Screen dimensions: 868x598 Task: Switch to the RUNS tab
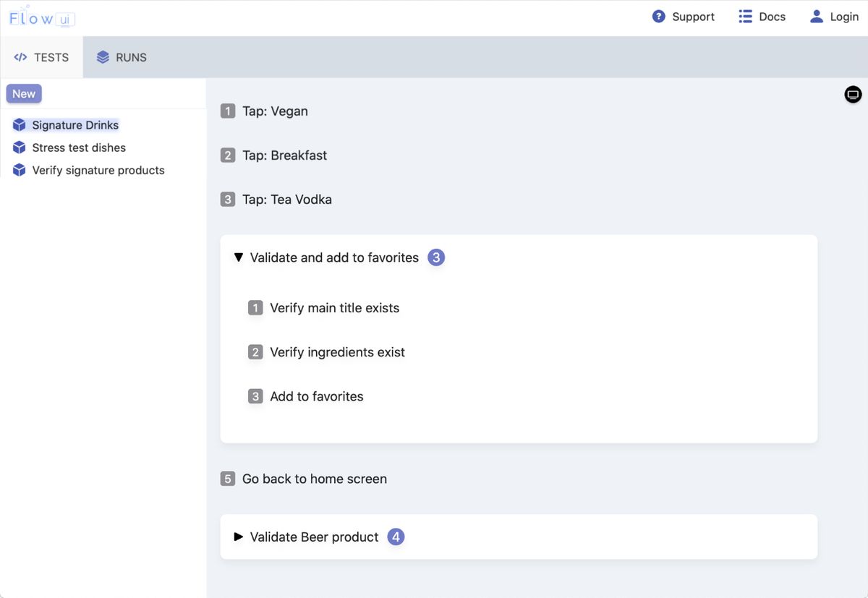(x=122, y=56)
